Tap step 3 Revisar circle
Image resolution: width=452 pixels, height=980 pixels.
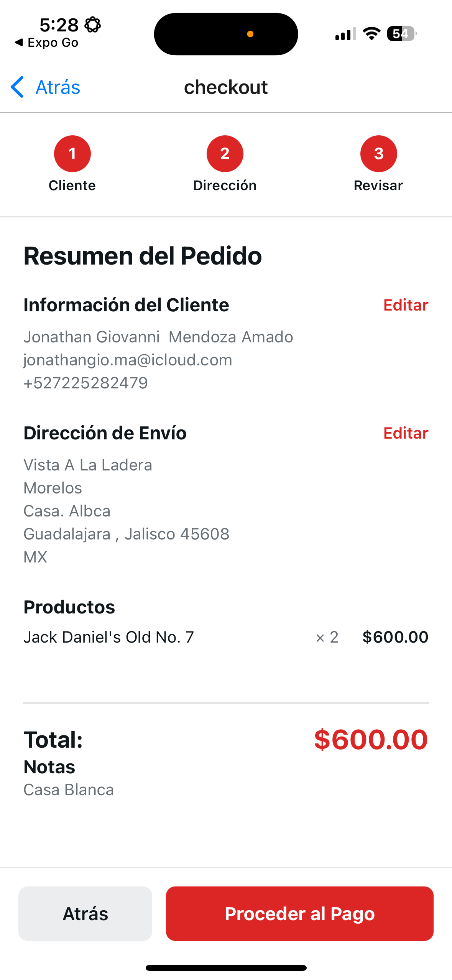[x=378, y=154]
